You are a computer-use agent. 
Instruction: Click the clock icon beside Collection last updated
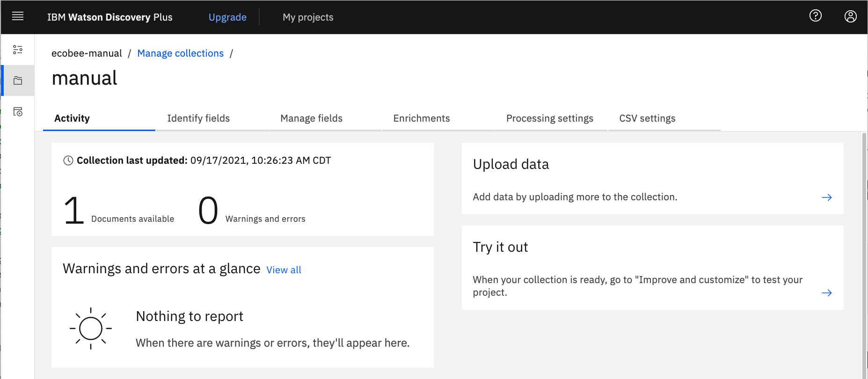(68, 160)
